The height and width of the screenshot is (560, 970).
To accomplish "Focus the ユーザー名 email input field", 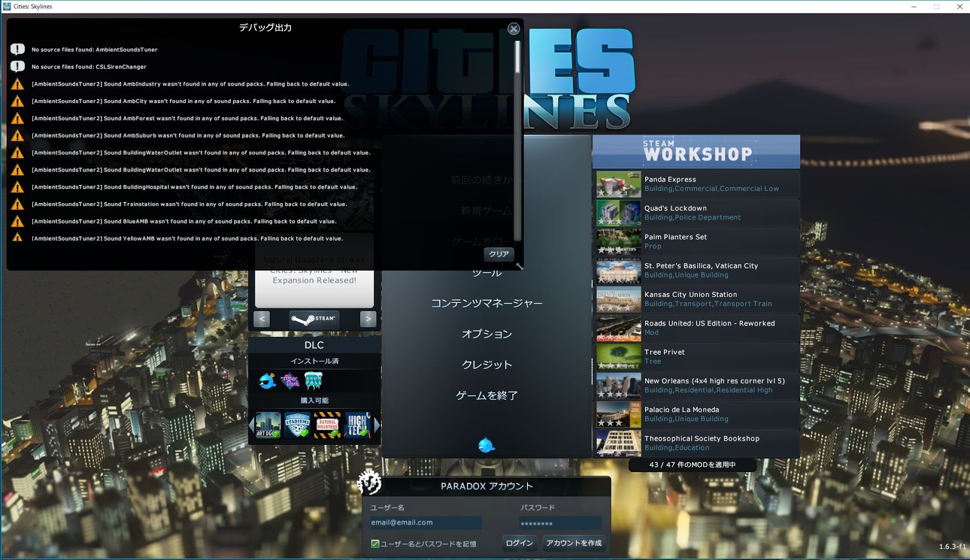I will (x=426, y=522).
